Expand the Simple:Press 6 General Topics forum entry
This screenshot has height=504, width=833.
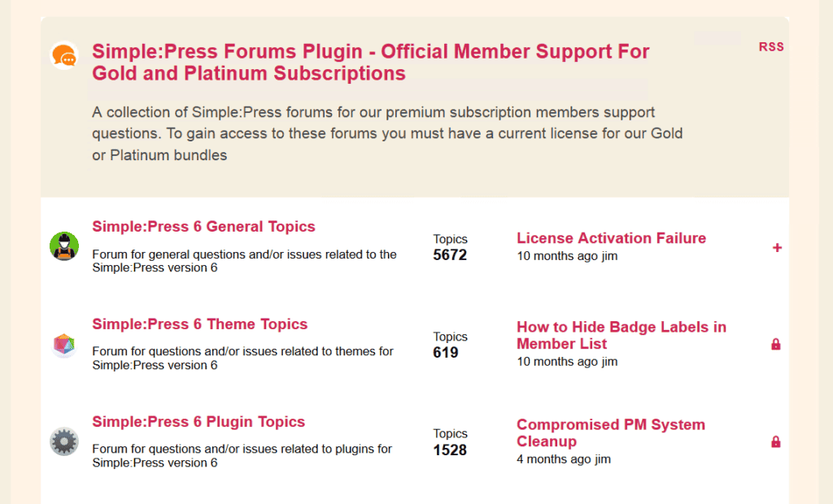click(x=777, y=247)
